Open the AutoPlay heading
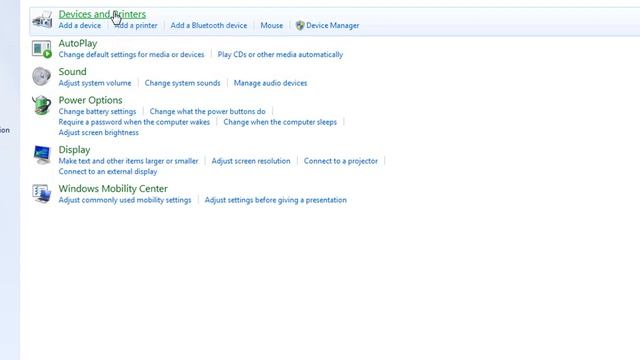The width and height of the screenshot is (640, 360). 78,43
